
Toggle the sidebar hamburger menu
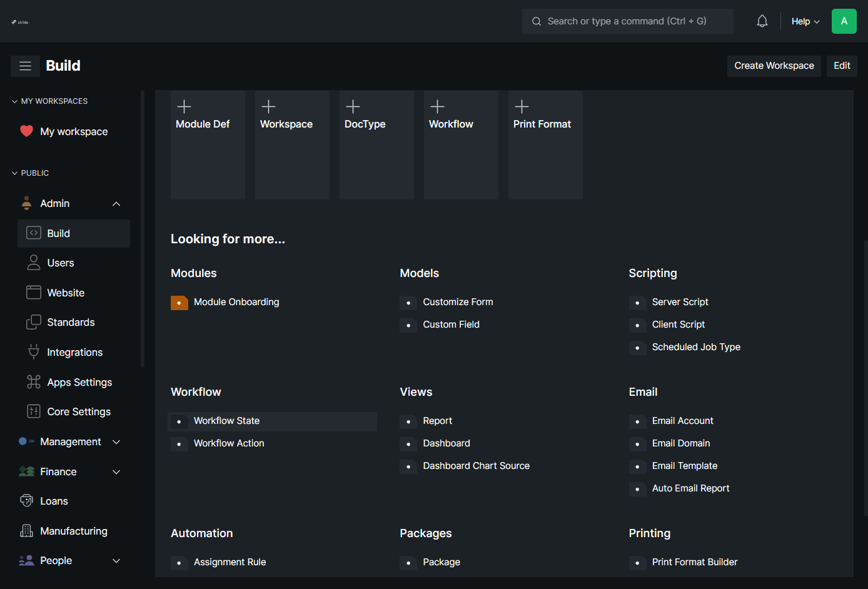(x=25, y=66)
